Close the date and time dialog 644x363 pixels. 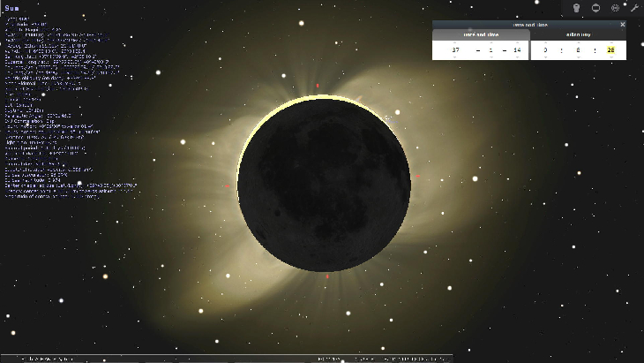click(x=622, y=25)
